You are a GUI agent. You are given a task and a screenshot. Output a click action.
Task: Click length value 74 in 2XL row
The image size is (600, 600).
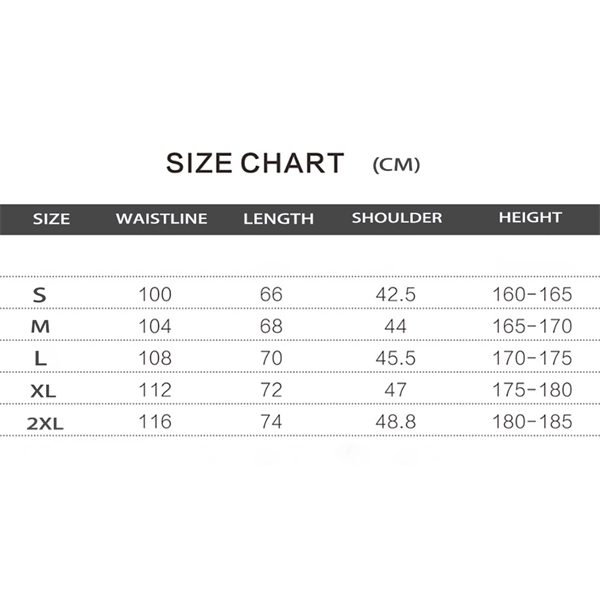(271, 421)
